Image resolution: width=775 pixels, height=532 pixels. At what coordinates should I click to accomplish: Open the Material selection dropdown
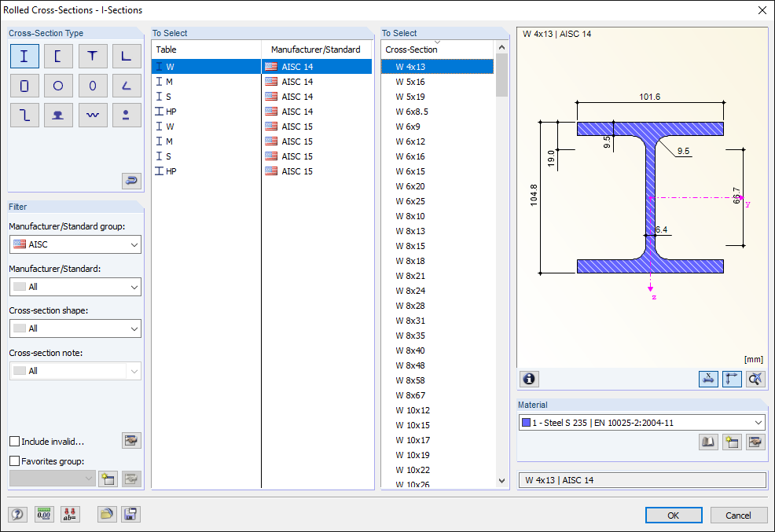pyautogui.click(x=642, y=423)
